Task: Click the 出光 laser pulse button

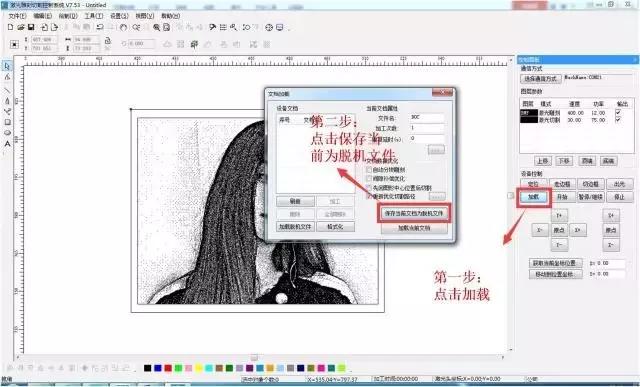Action: coord(619,184)
